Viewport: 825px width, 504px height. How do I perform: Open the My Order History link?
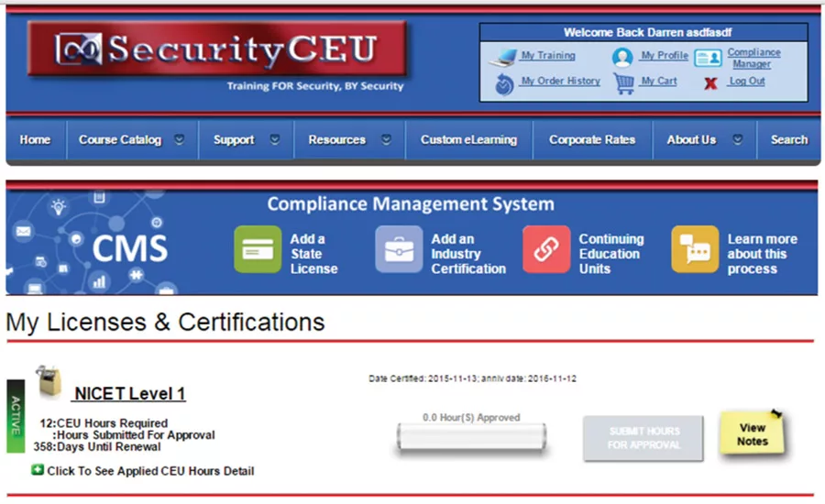(560, 81)
